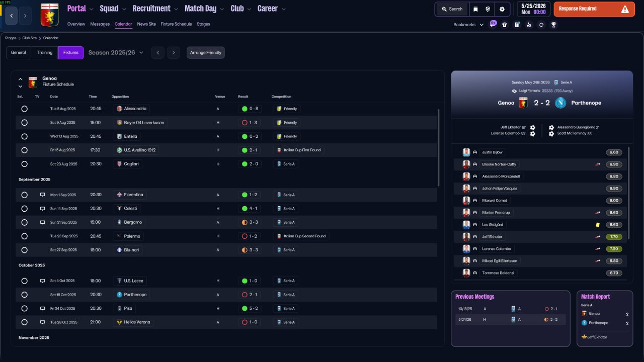The height and width of the screenshot is (362, 644).
Task: Select the Fiorentina fixture radio button
Action: pyautogui.click(x=24, y=195)
